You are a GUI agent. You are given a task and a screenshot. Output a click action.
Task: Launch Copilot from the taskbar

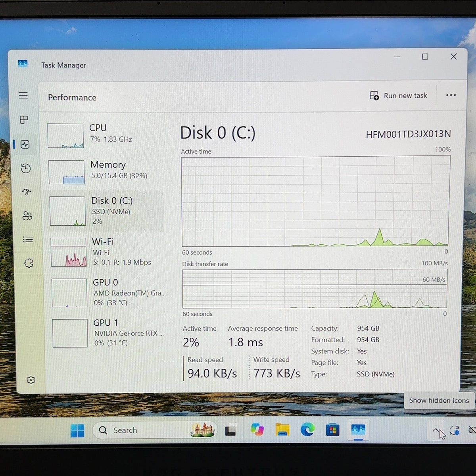[x=257, y=430]
